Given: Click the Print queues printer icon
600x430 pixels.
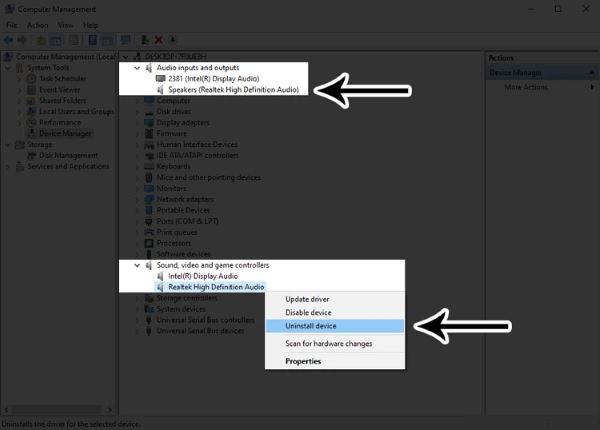Looking at the screenshot, I should click(149, 232).
